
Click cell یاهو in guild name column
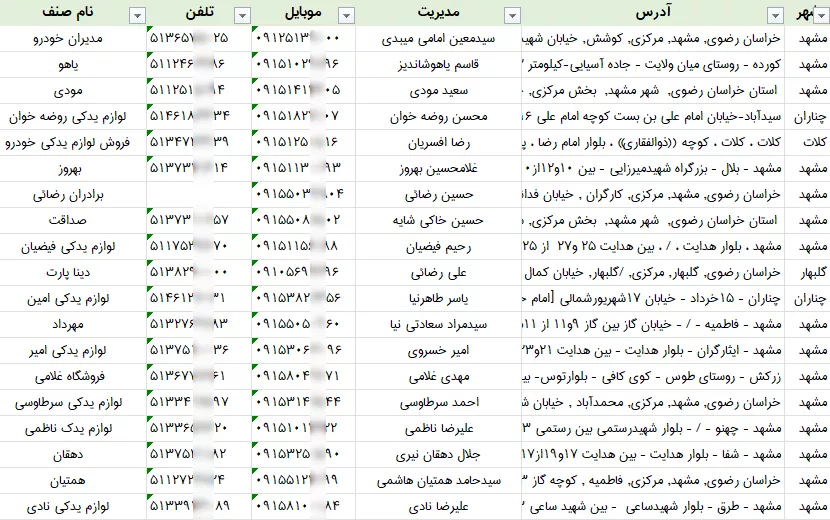tap(73, 65)
